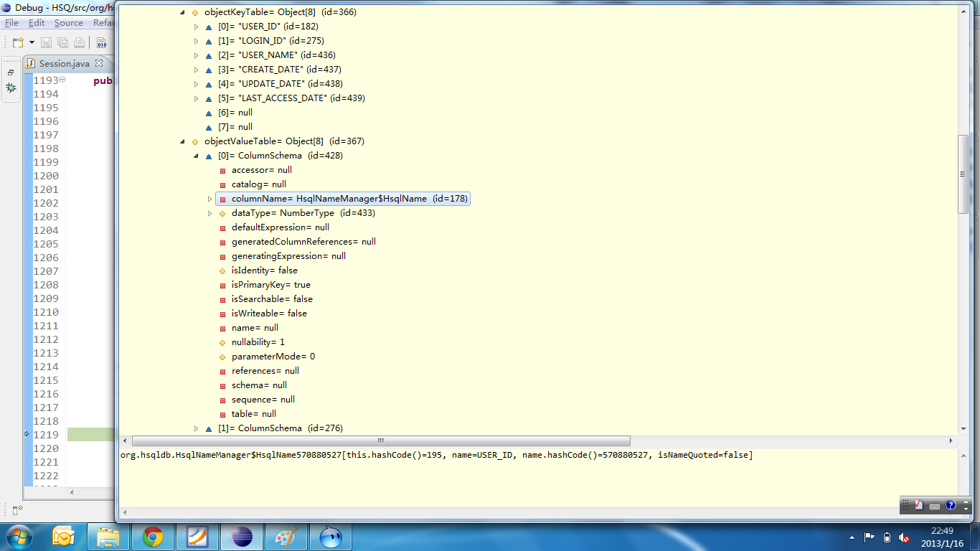The width and height of the screenshot is (980, 551).
Task: Open Outlook from the taskbar
Action: click(x=64, y=537)
